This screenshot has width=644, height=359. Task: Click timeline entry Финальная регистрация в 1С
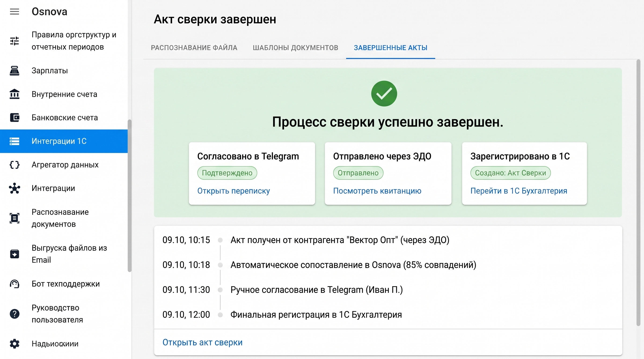[316, 315]
